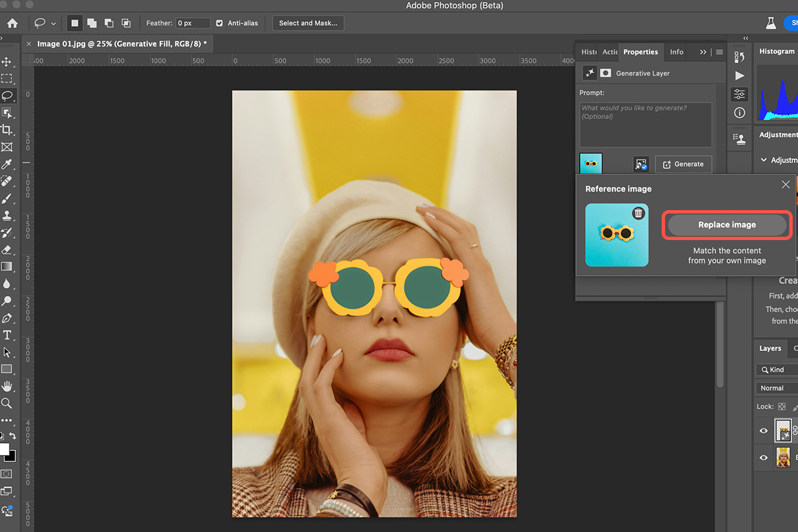Select the Zoom tool
Image resolution: width=798 pixels, height=532 pixels.
point(7,403)
